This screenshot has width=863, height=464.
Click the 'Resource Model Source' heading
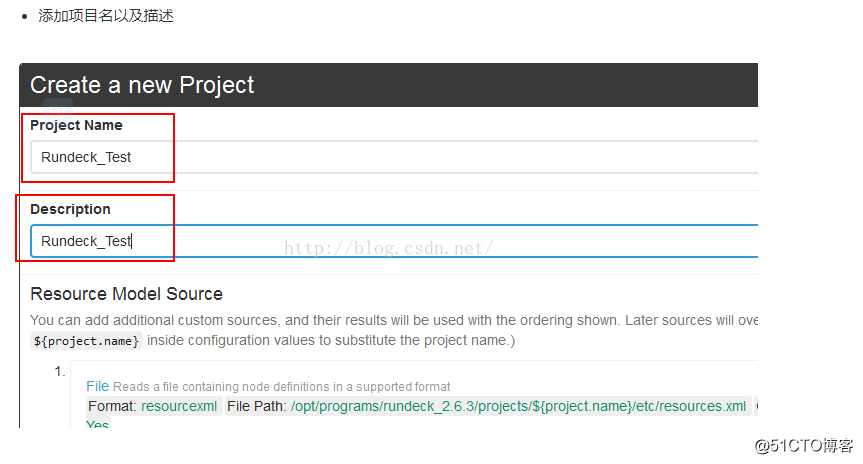tap(127, 294)
